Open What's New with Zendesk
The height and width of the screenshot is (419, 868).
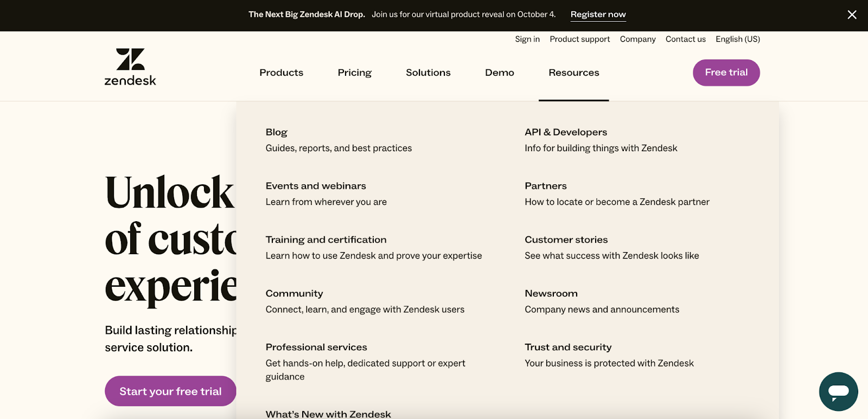[x=328, y=414]
